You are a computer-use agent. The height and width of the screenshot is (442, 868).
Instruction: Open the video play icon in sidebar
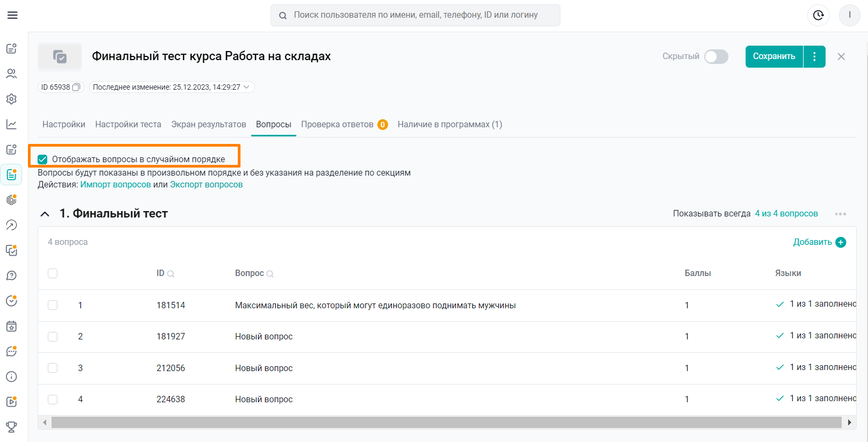(11, 402)
